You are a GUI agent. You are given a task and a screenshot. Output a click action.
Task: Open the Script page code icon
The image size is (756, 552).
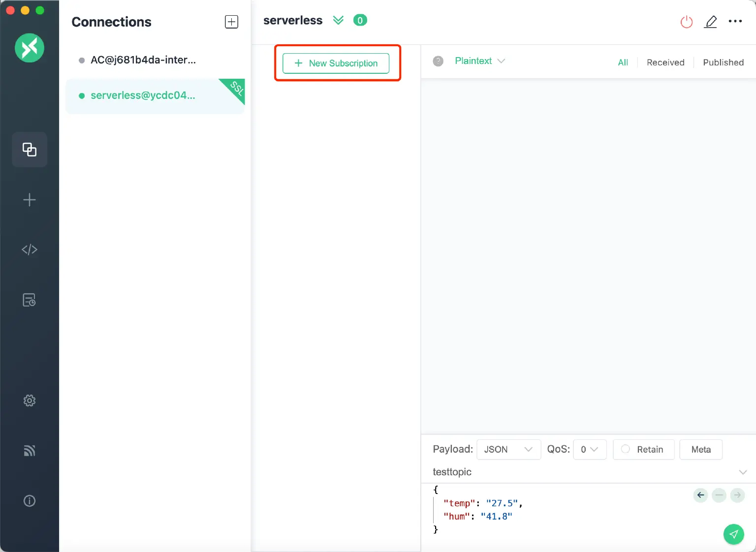(x=30, y=250)
